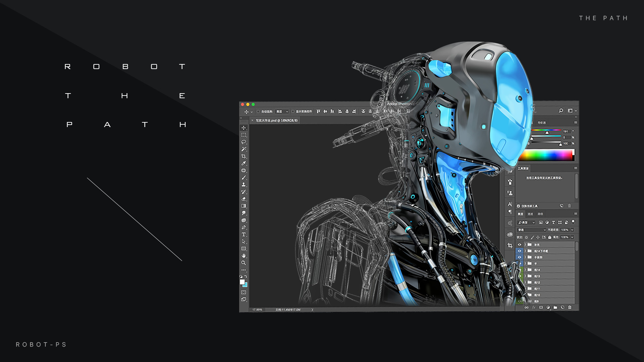Select the Lasso tool

coord(244,142)
